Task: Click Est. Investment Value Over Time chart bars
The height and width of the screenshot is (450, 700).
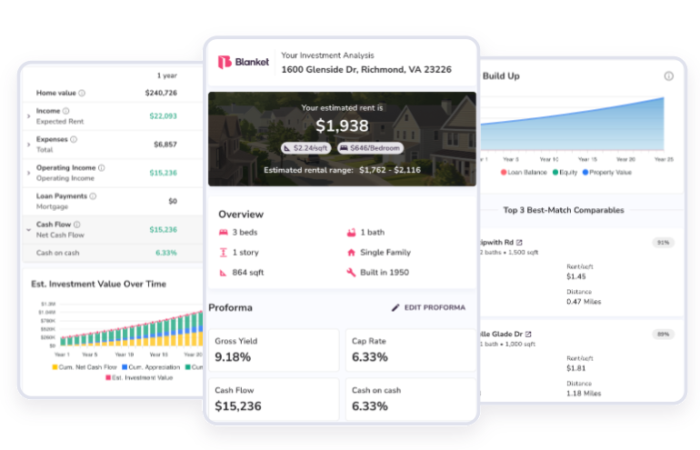Action: point(132,329)
